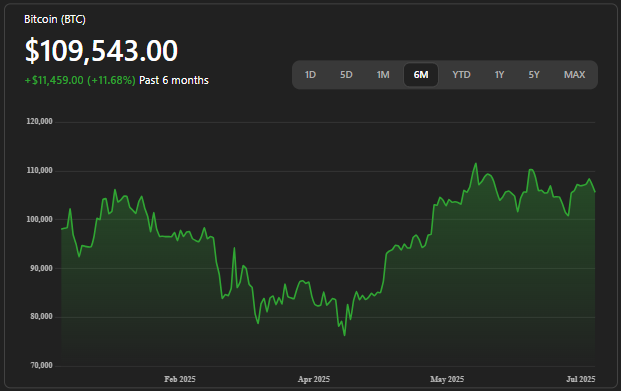Switch chart to 5Y range
Image resolution: width=621 pixels, height=391 pixels.
[534, 74]
